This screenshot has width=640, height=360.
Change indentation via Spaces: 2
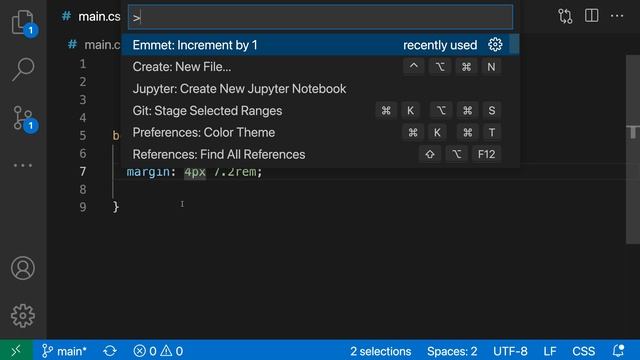coord(452,351)
